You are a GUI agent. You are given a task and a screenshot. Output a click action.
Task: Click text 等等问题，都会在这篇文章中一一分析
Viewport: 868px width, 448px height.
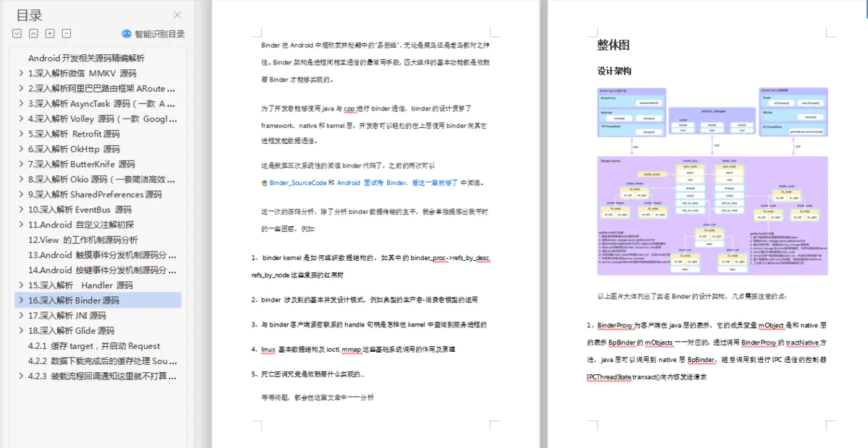(318, 397)
